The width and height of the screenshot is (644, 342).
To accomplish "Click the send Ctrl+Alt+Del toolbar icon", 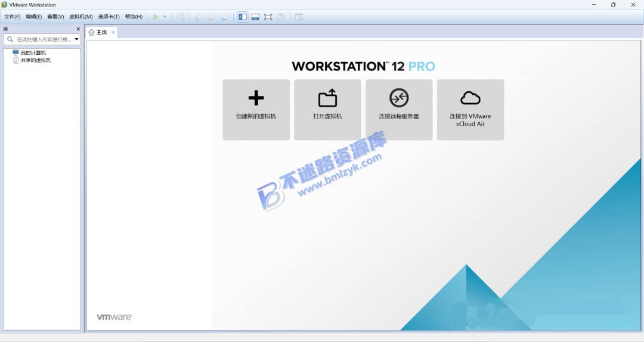I will (x=181, y=17).
